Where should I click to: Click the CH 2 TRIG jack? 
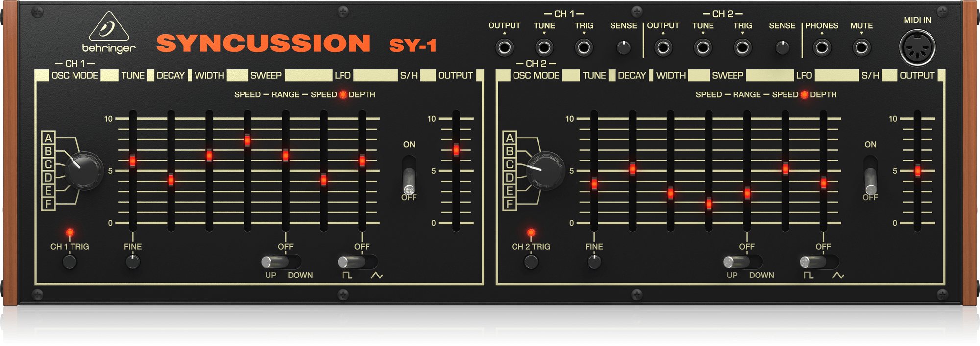pyautogui.click(x=742, y=48)
